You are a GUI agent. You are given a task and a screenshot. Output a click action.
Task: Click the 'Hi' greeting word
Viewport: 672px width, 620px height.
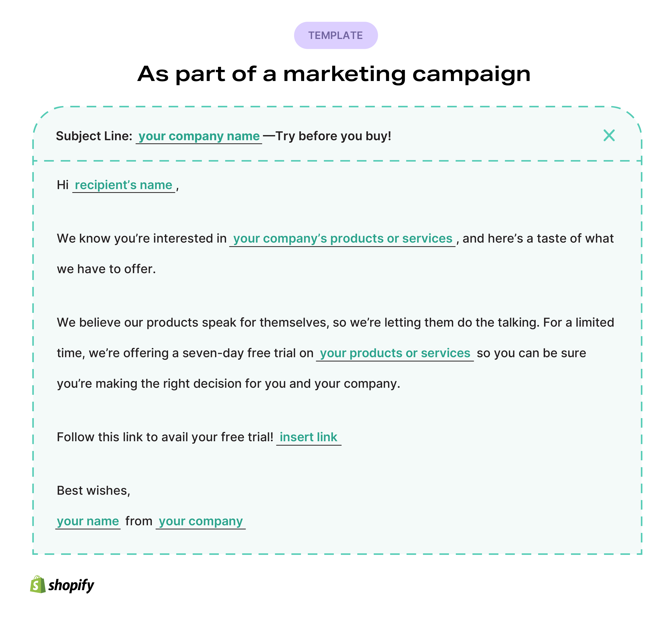click(63, 185)
